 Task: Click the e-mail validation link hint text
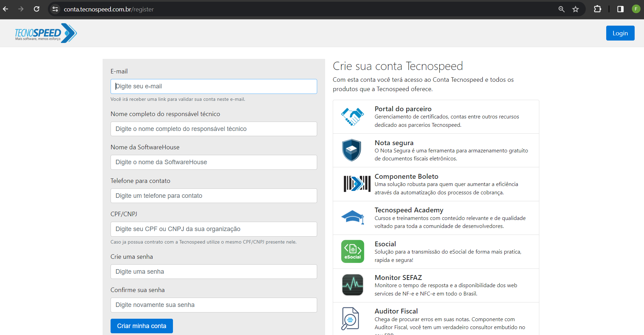178,99
